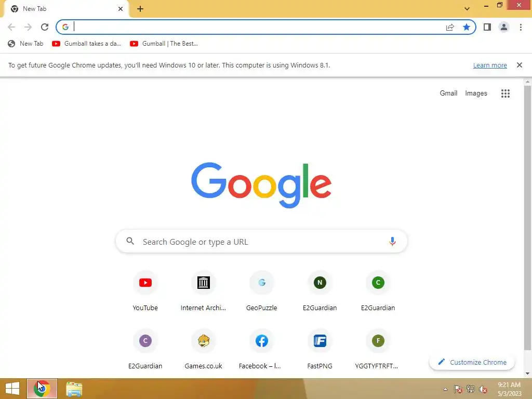Click the Google logo
532x399 pixels.
[261, 185]
